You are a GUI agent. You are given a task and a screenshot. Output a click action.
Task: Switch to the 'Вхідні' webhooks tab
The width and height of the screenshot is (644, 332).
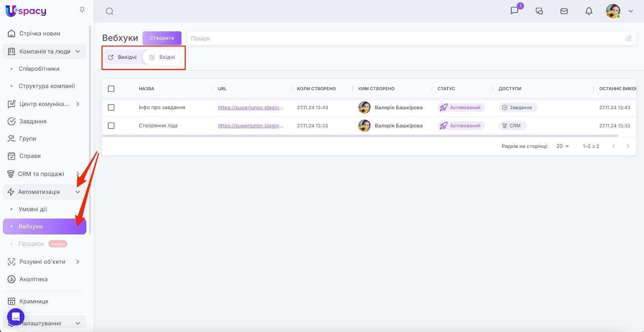(x=163, y=57)
